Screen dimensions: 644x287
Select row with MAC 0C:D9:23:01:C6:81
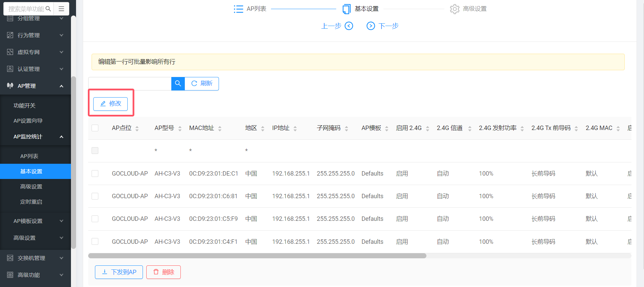pyautogui.click(x=95, y=196)
